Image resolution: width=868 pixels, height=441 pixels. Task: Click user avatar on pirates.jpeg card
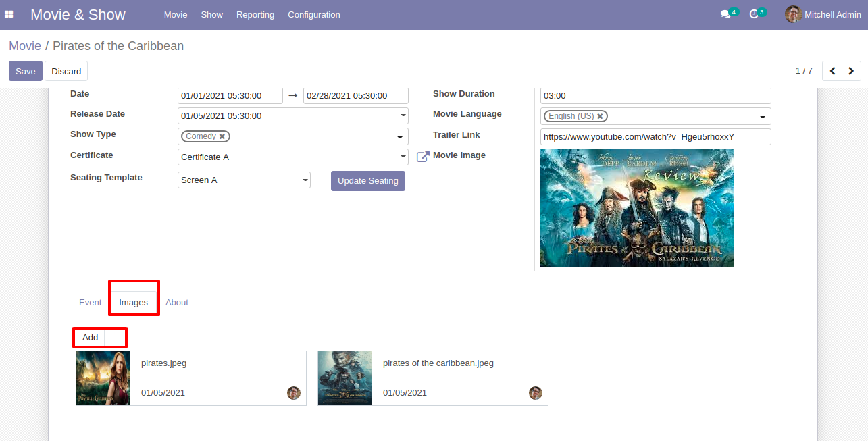[x=294, y=393]
